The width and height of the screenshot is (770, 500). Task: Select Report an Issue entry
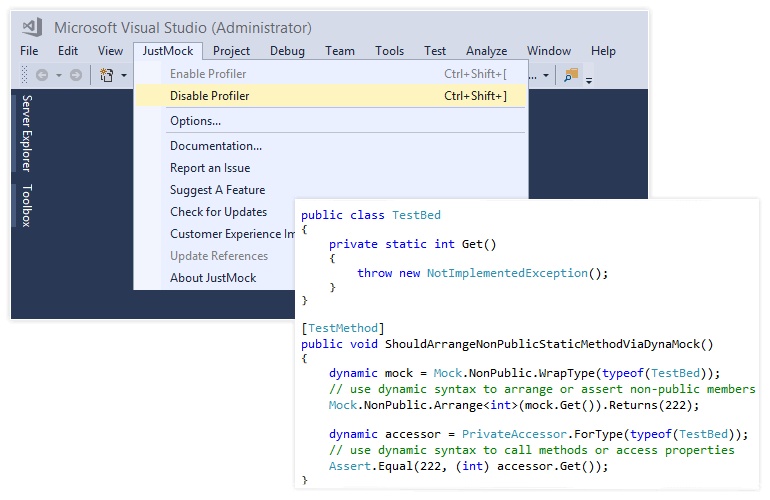click(330, 168)
